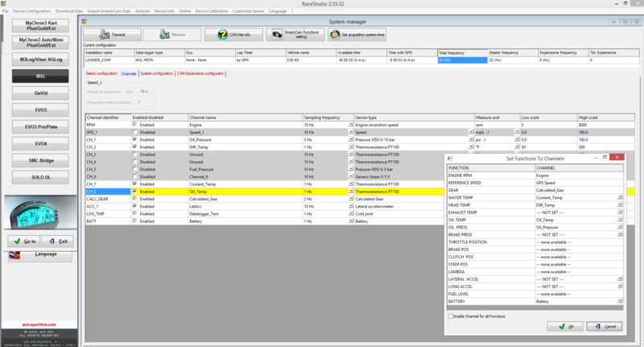Click the dashboard display thumbnail
This screenshot has height=347, width=644.
(40, 213)
